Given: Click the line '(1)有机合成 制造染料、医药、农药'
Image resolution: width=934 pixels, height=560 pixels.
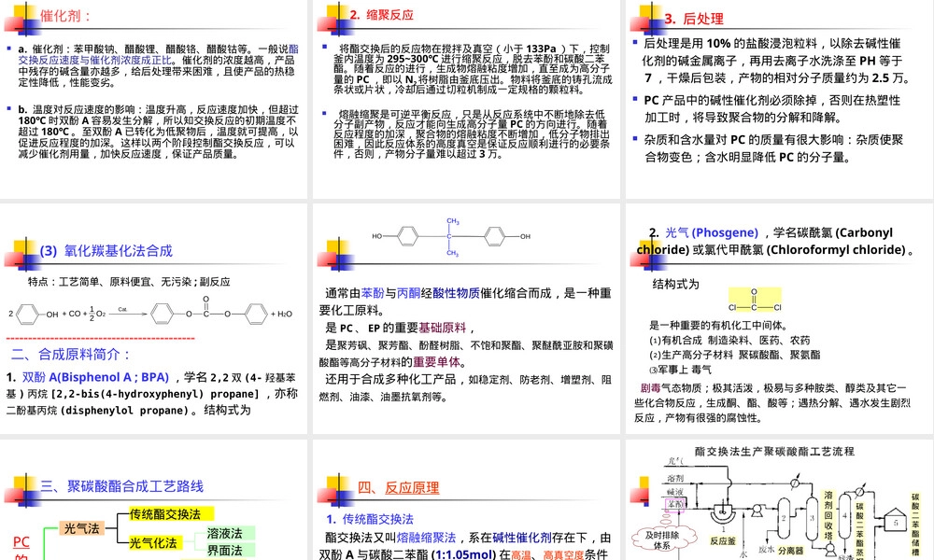Looking at the screenshot, I should [x=729, y=340].
